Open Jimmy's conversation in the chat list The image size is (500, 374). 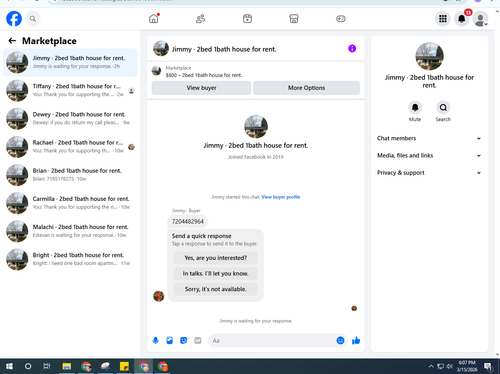(x=70, y=62)
